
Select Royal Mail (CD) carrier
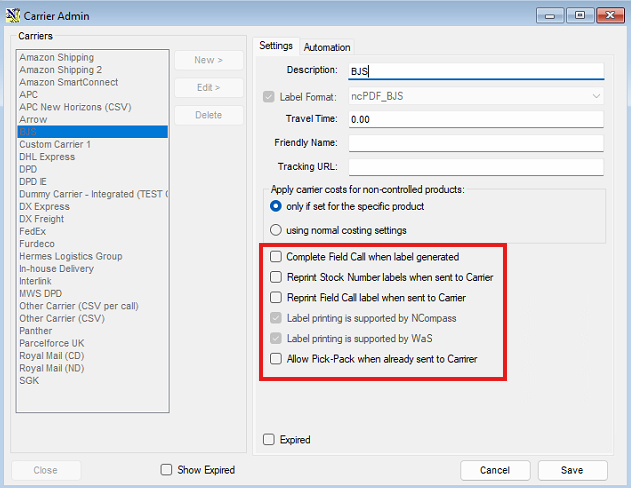click(93, 356)
